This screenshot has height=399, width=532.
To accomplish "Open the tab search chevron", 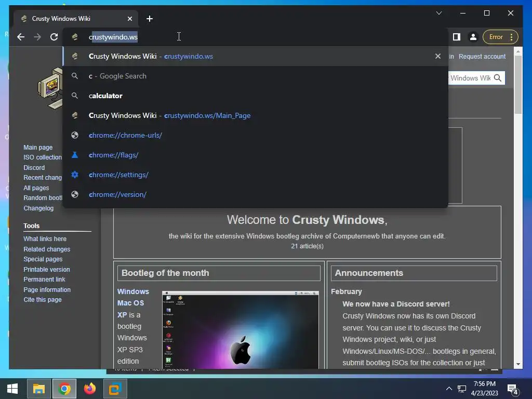I will coord(438,13).
